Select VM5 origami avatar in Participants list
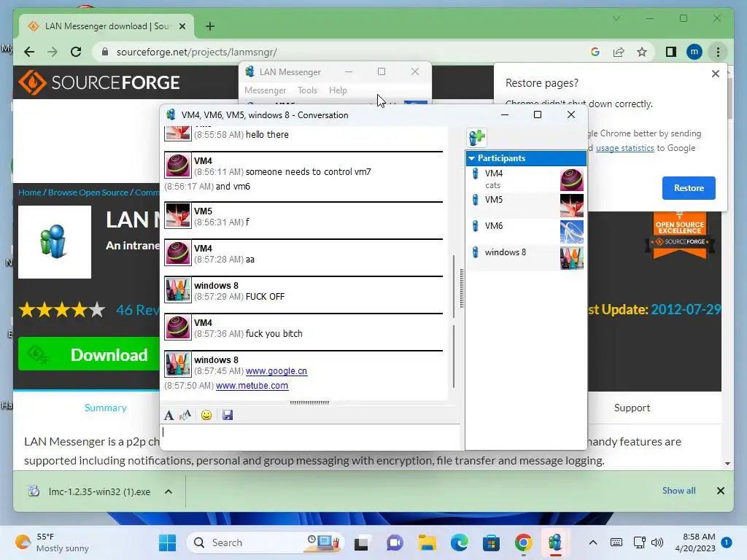Image resolution: width=747 pixels, height=560 pixels. pyautogui.click(x=572, y=206)
